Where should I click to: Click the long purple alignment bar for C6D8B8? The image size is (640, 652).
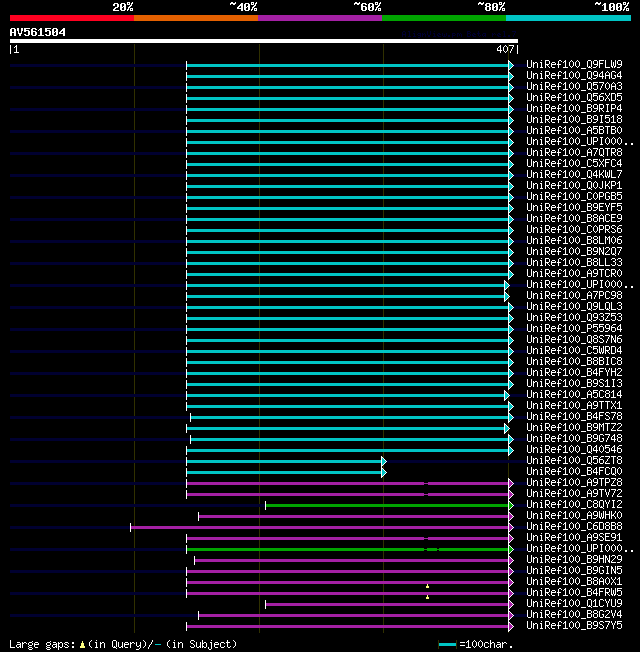click(x=322, y=528)
